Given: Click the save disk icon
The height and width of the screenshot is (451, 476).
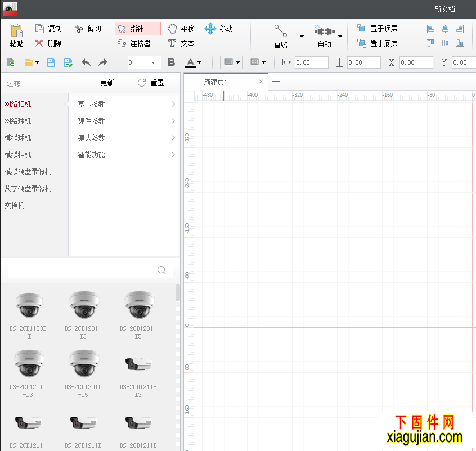Looking at the screenshot, I should [x=51, y=62].
